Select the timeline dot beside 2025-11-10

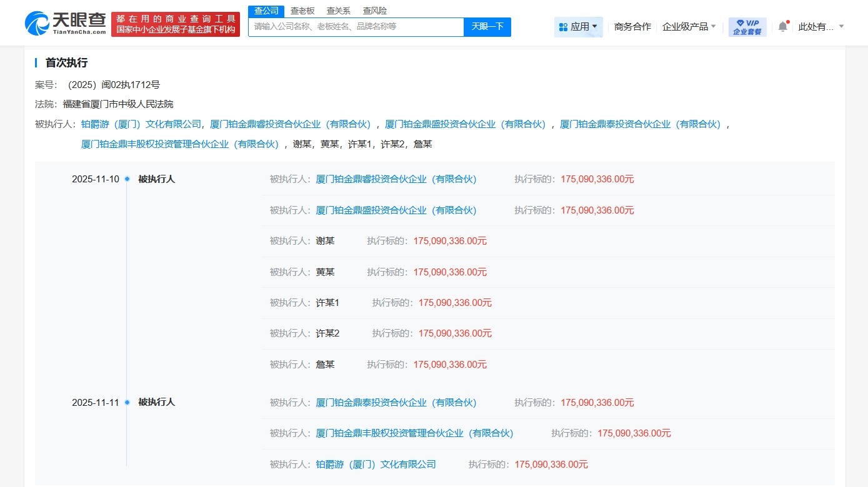click(127, 179)
